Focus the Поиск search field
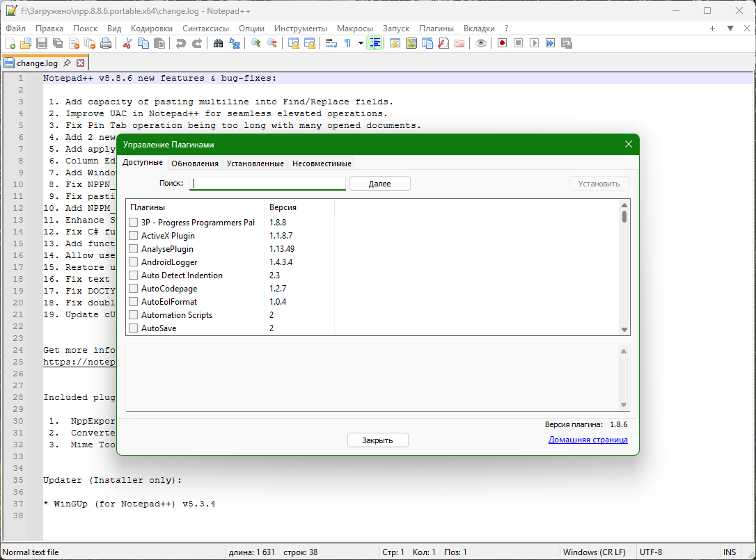 (268, 184)
